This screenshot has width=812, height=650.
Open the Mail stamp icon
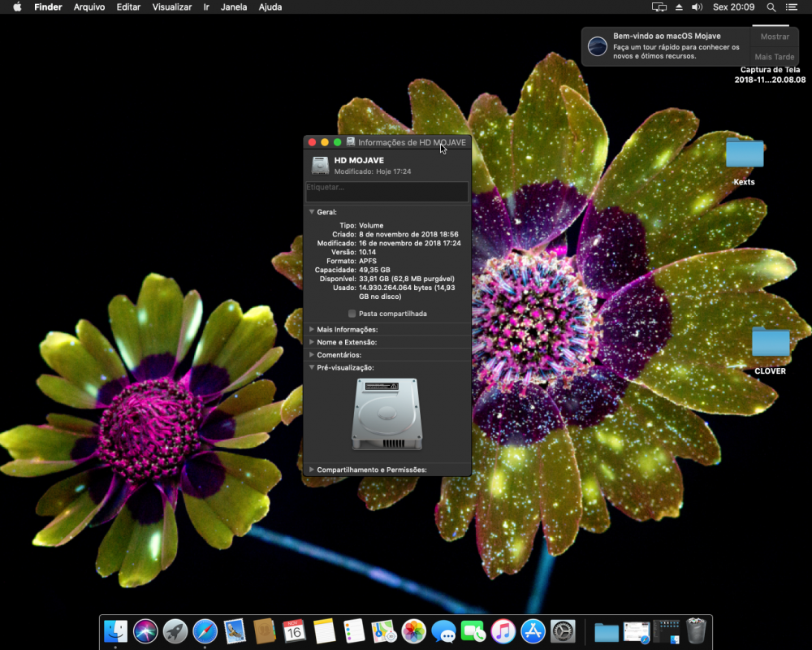(235, 631)
